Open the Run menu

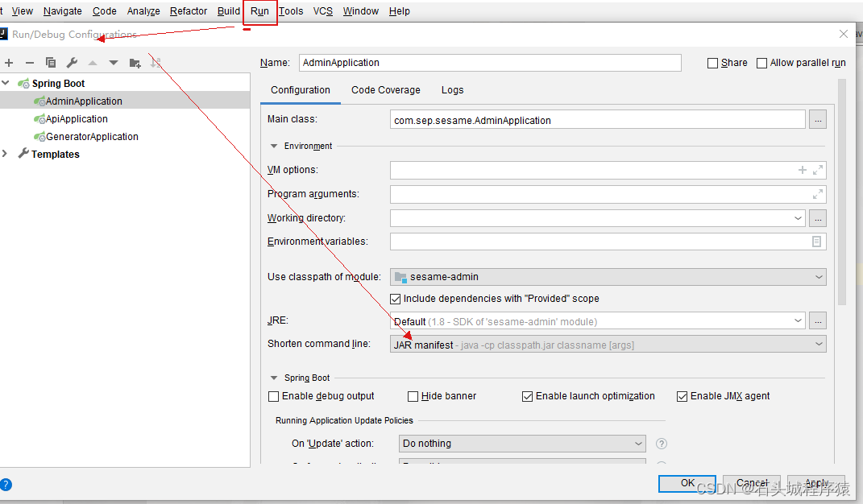[259, 10]
